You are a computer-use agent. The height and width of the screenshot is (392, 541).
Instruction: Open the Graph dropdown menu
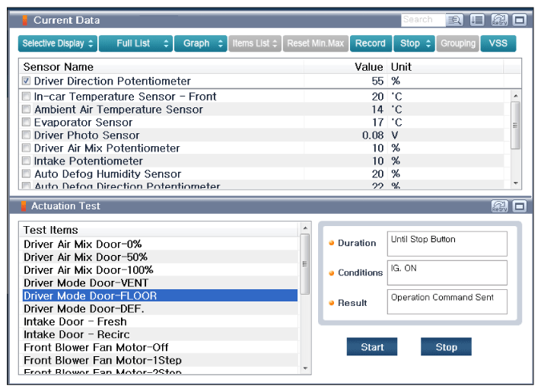[x=200, y=43]
